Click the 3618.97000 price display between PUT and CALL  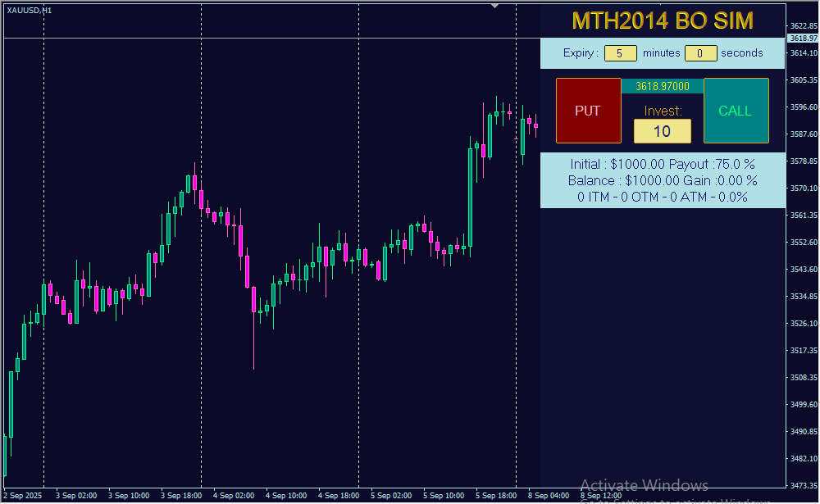pyautogui.click(x=662, y=86)
